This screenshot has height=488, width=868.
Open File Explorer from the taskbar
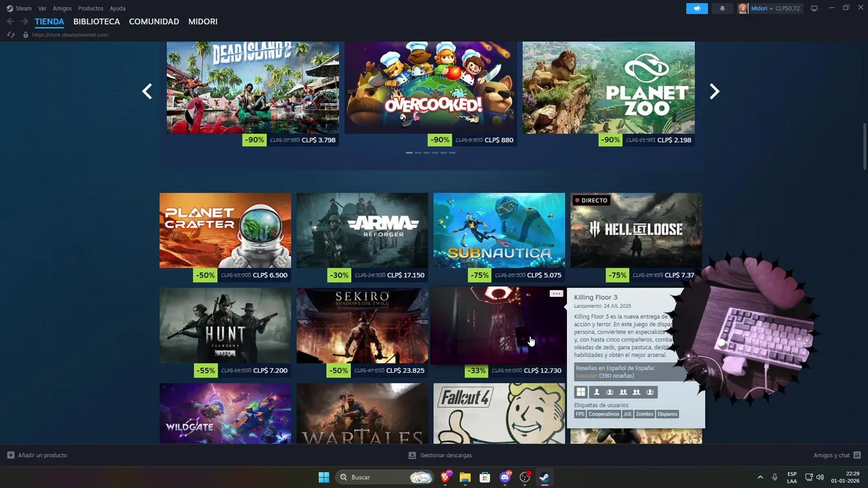(x=465, y=477)
